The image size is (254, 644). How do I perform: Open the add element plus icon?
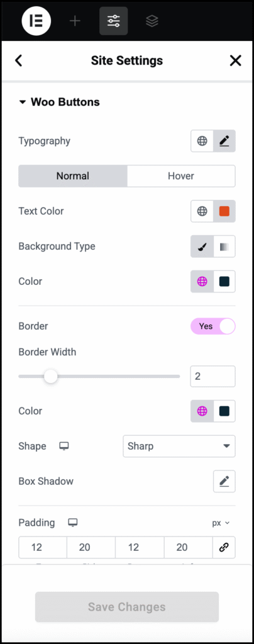pos(75,21)
